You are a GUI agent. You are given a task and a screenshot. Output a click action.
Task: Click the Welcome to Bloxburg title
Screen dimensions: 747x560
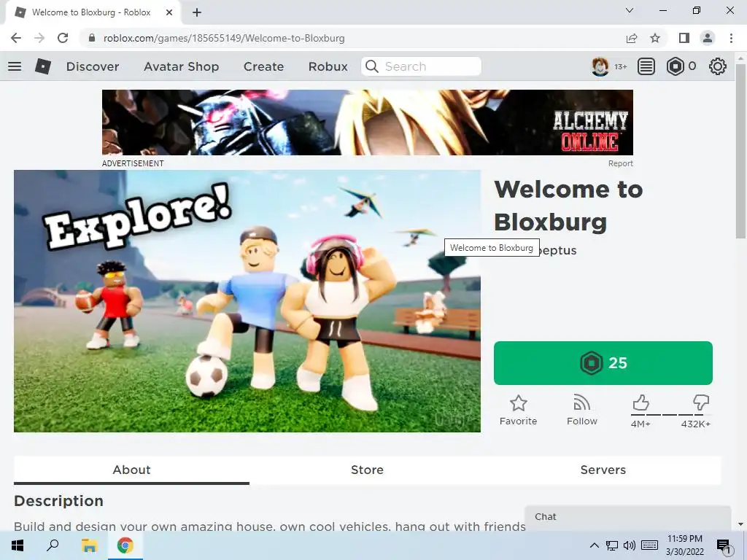pyautogui.click(x=568, y=206)
